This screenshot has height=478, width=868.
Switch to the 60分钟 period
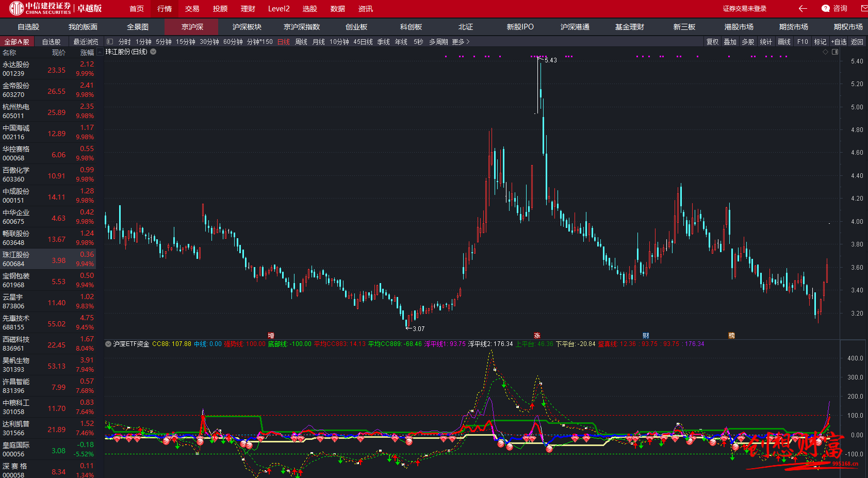tap(233, 42)
